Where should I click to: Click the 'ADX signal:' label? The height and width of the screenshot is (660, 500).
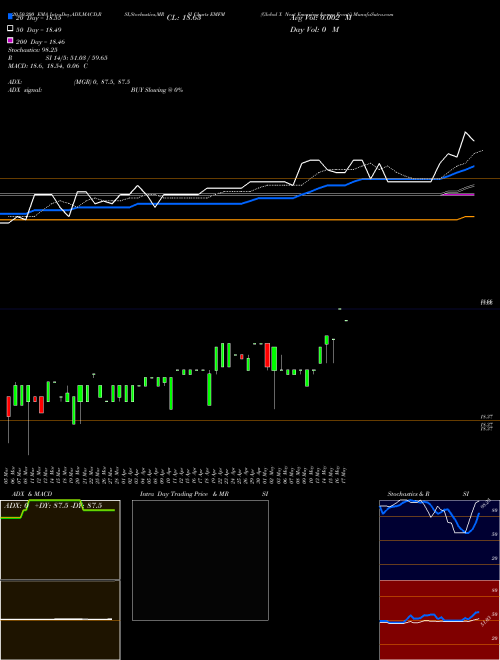(x=25, y=90)
